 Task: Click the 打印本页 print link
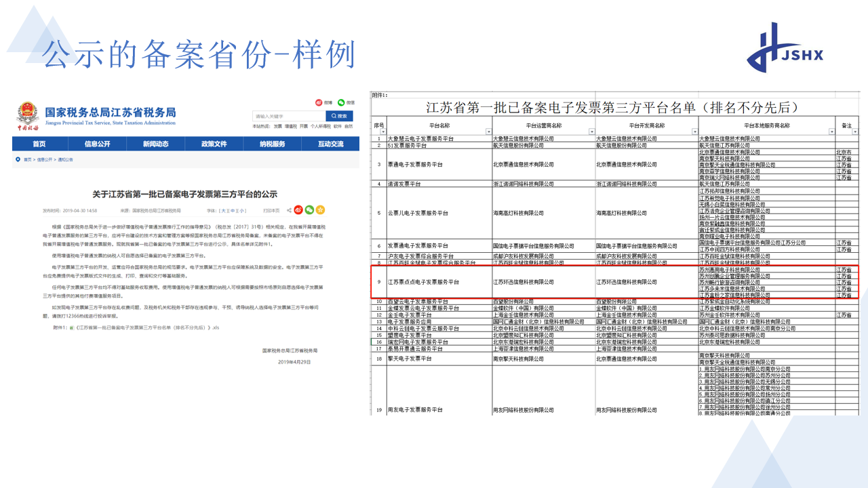(271, 210)
